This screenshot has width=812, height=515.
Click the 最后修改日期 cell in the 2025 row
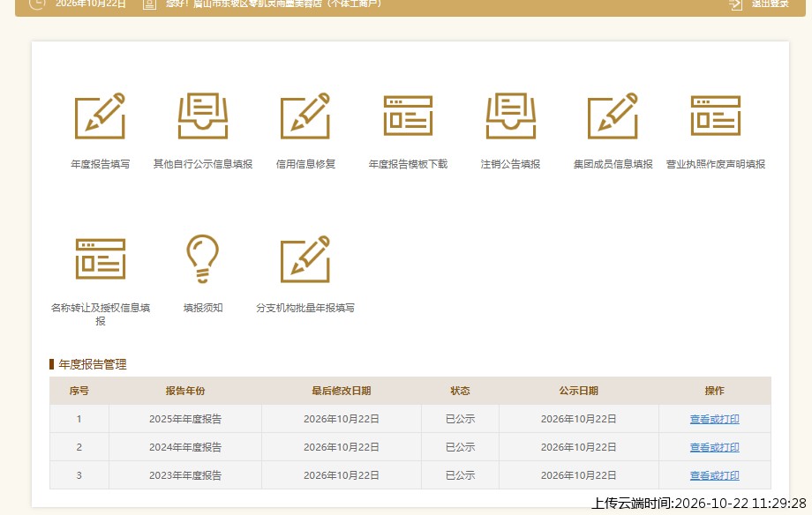tap(342, 419)
